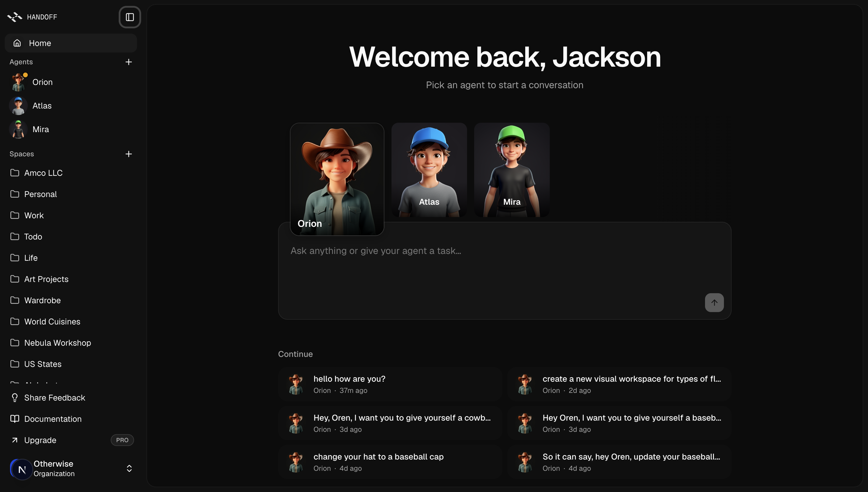Click the '37m ago' timestamp
This screenshot has width=868, height=492.
coord(353,391)
